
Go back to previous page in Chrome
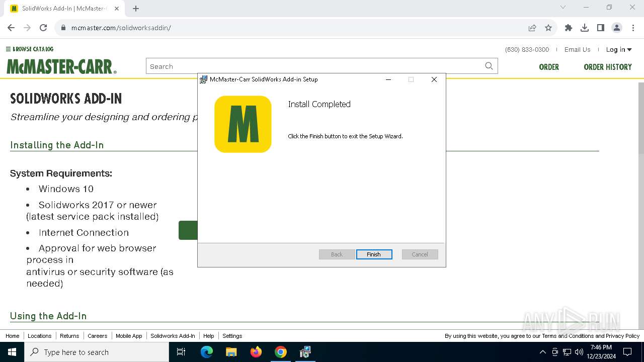(11, 28)
